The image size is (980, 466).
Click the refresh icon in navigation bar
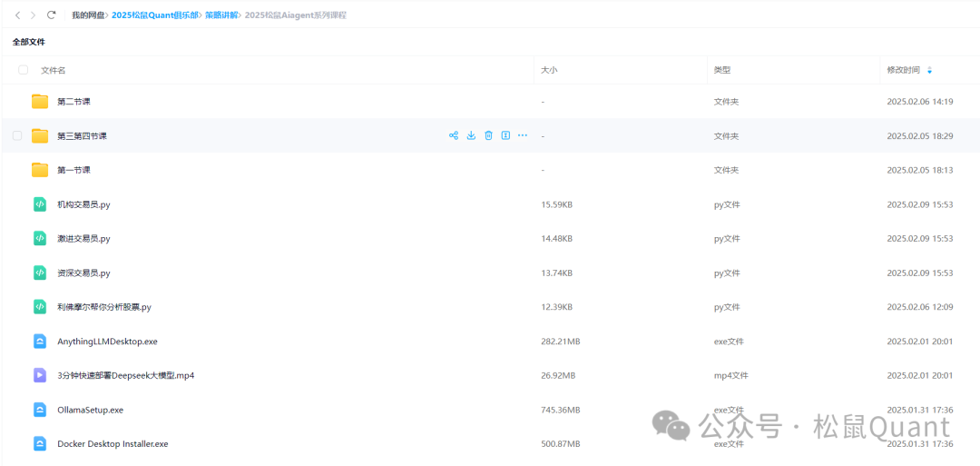click(52, 15)
